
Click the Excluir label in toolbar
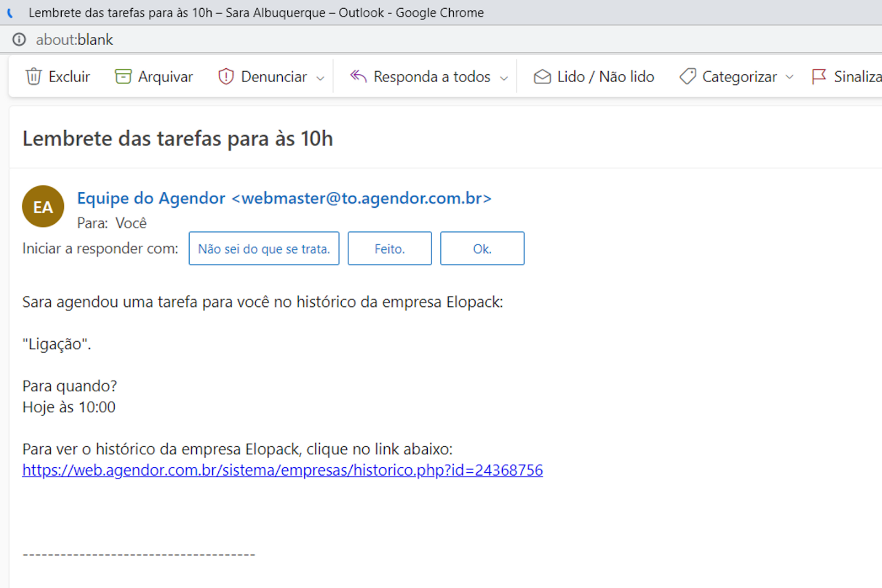(69, 77)
